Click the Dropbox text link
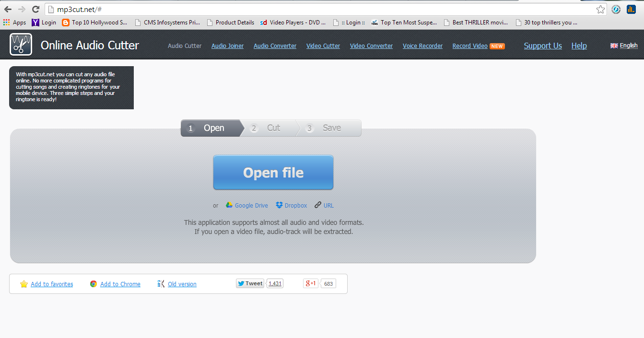 tap(296, 206)
